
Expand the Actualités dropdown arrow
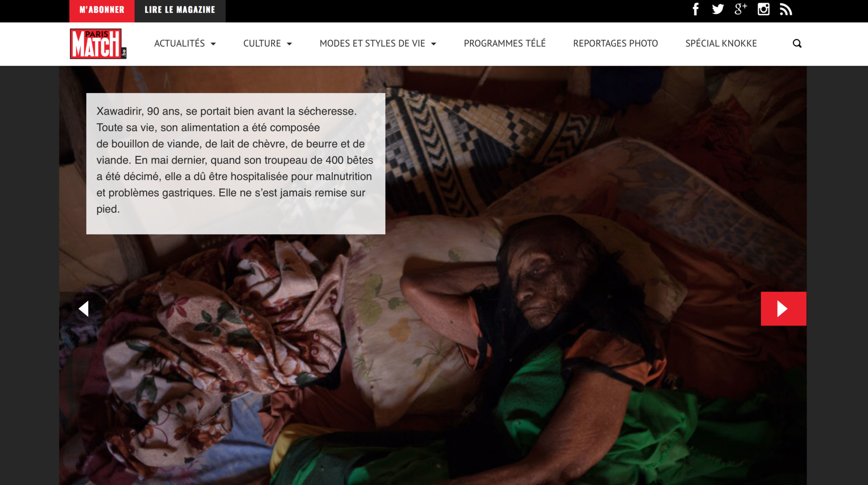tap(213, 44)
